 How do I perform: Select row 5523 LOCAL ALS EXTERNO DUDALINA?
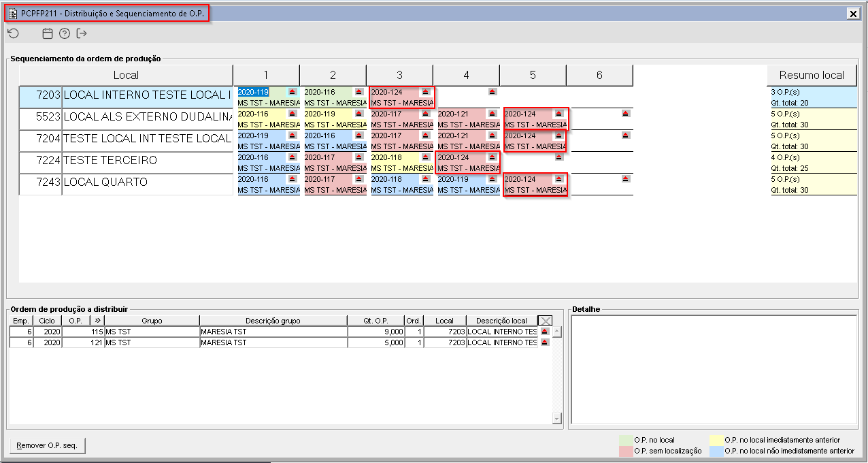[126, 119]
